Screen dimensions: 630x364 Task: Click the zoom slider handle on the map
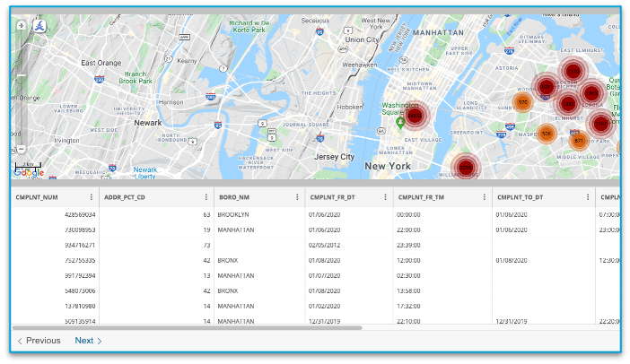click(x=22, y=75)
